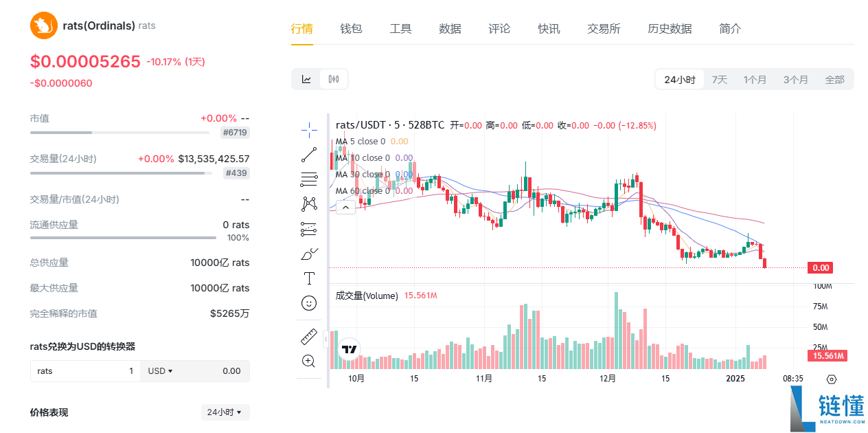
Task: Choose the trend line drawing tool
Action: [x=309, y=155]
